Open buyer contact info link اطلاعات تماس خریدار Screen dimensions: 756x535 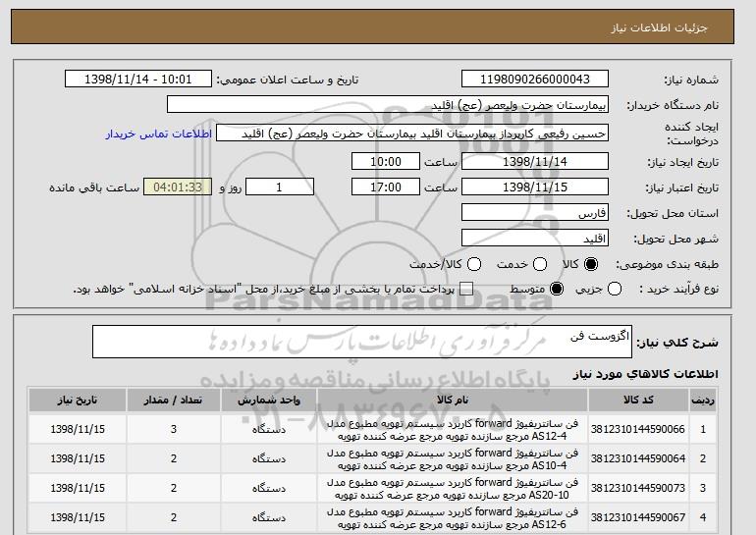[x=159, y=134]
